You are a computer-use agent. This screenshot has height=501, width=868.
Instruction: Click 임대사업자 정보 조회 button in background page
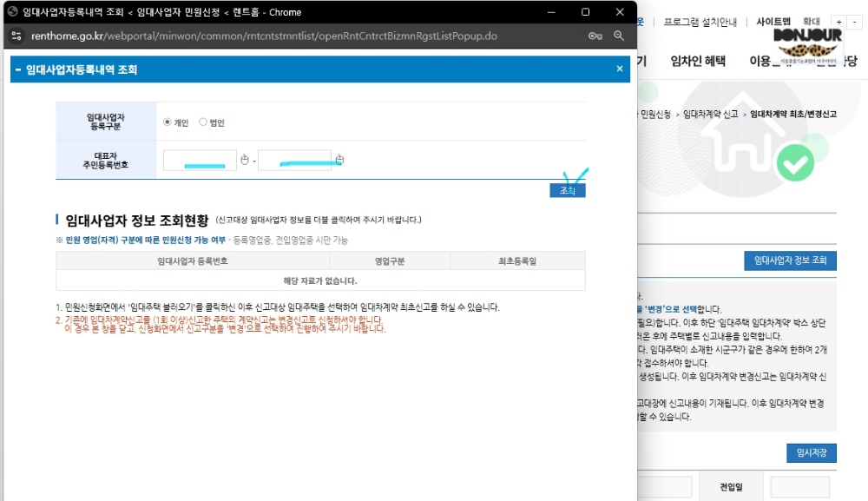[790, 260]
